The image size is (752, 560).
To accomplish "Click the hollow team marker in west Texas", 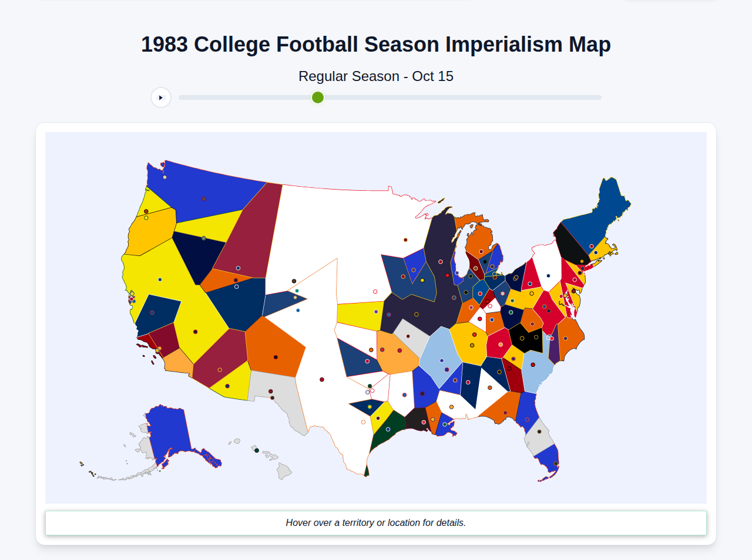I will (x=363, y=421).
